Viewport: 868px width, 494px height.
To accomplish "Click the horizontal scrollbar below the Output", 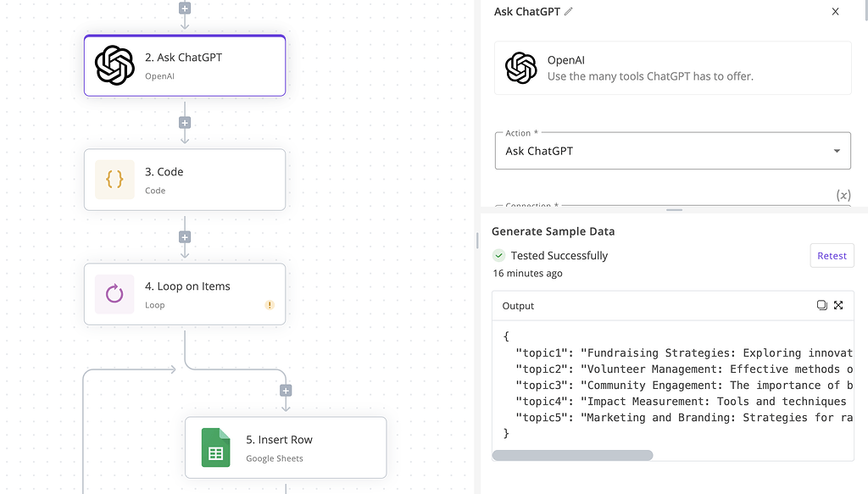I will (572, 455).
